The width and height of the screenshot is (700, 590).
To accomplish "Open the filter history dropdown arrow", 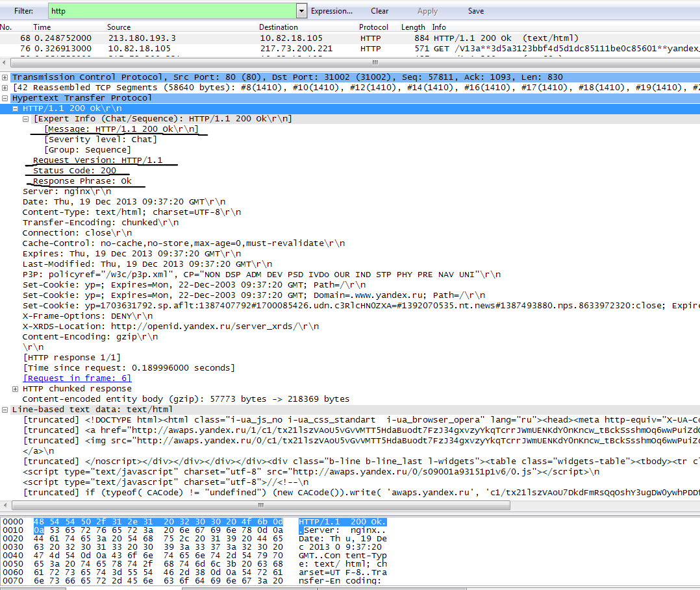I will (x=302, y=11).
